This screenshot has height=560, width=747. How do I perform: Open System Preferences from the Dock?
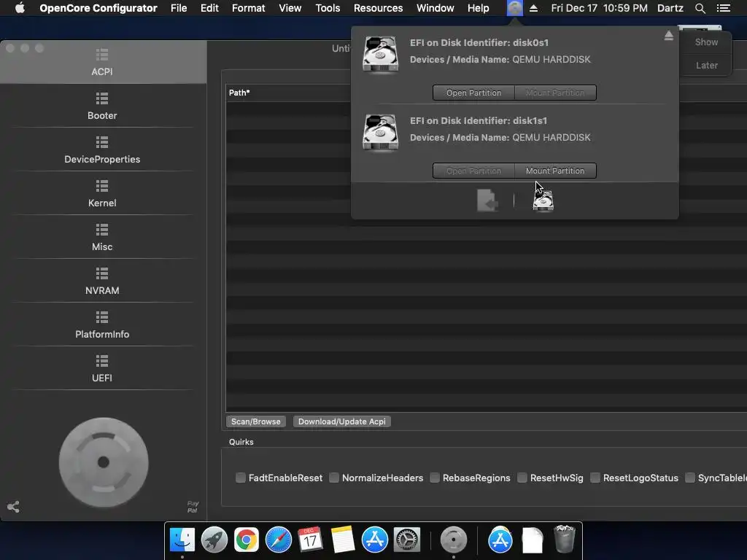[x=407, y=540]
